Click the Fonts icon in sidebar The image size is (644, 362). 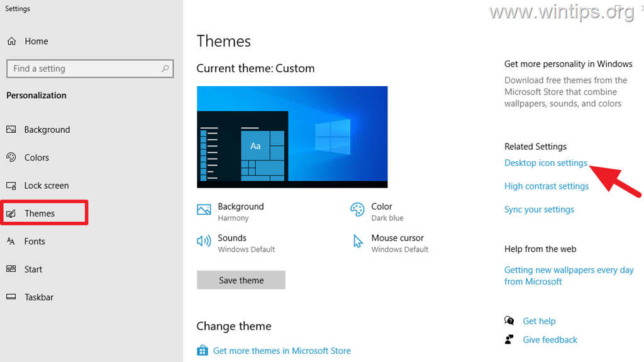point(11,241)
